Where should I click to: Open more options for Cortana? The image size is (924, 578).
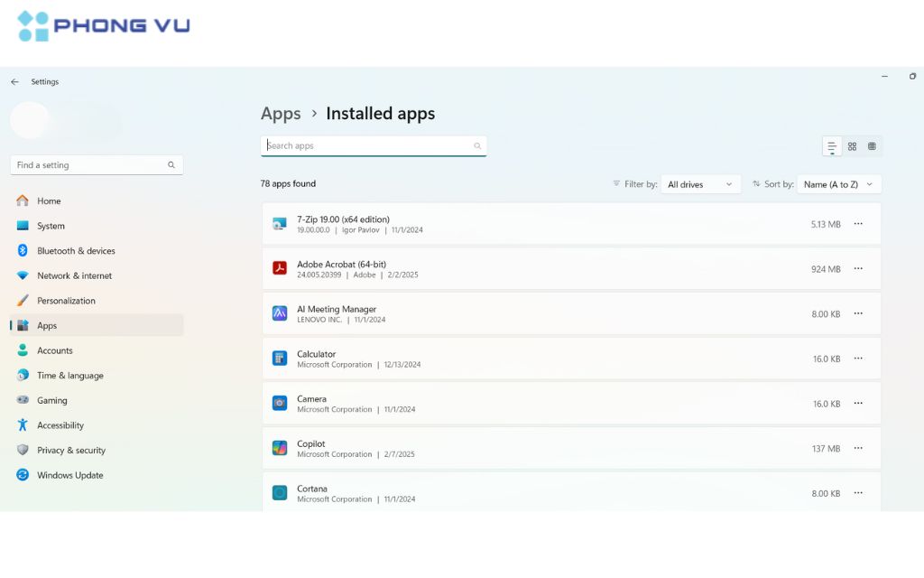[x=858, y=493]
